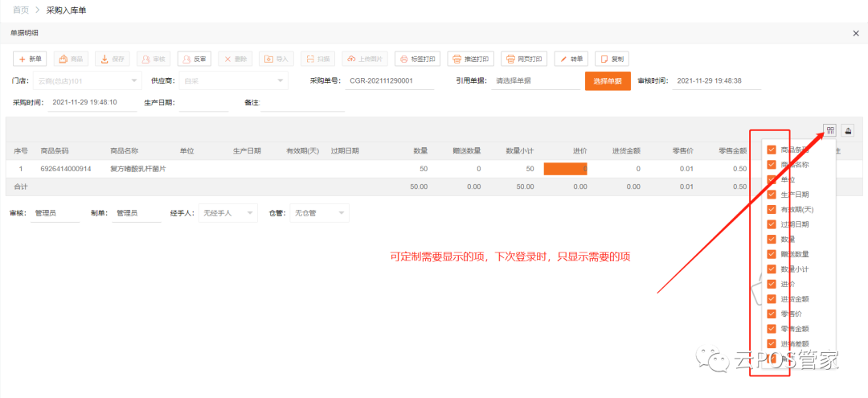
Task: Click the 序号 column header
Action: [x=21, y=150]
